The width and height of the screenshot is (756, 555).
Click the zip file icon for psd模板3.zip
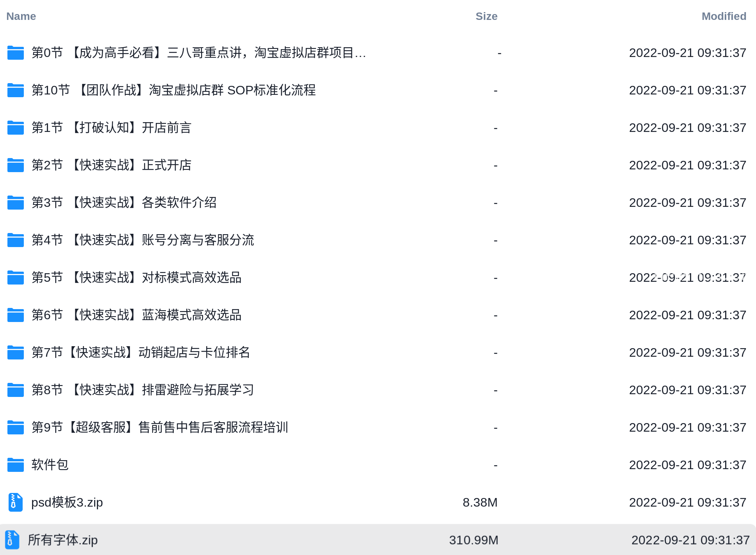click(x=16, y=502)
